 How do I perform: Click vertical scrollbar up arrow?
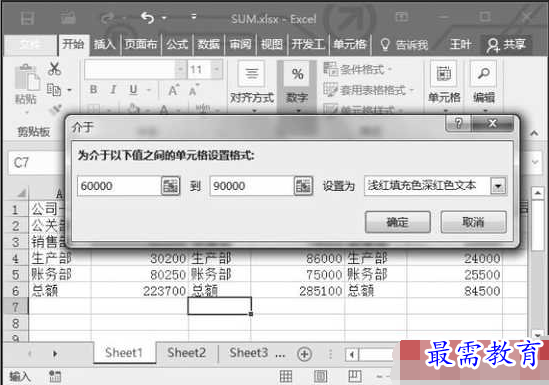click(537, 193)
